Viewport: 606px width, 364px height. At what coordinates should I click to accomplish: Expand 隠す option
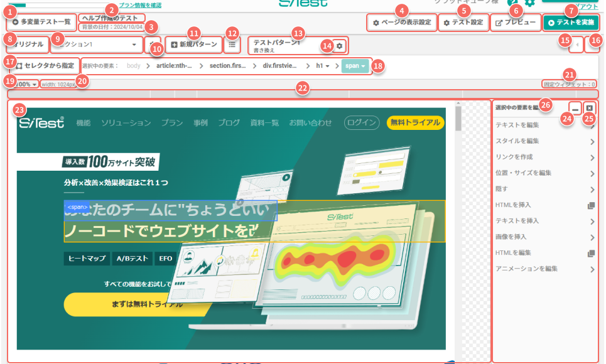(x=545, y=189)
